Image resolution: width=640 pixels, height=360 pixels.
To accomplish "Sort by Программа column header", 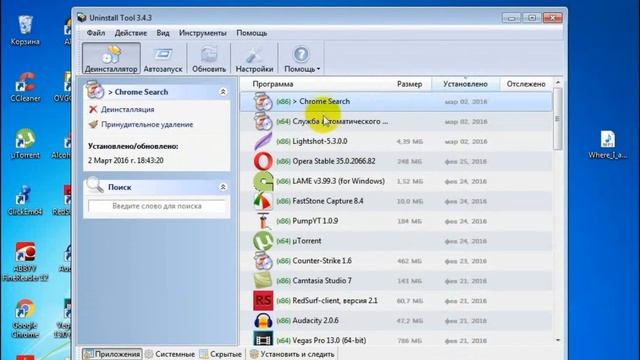I will 273,84.
